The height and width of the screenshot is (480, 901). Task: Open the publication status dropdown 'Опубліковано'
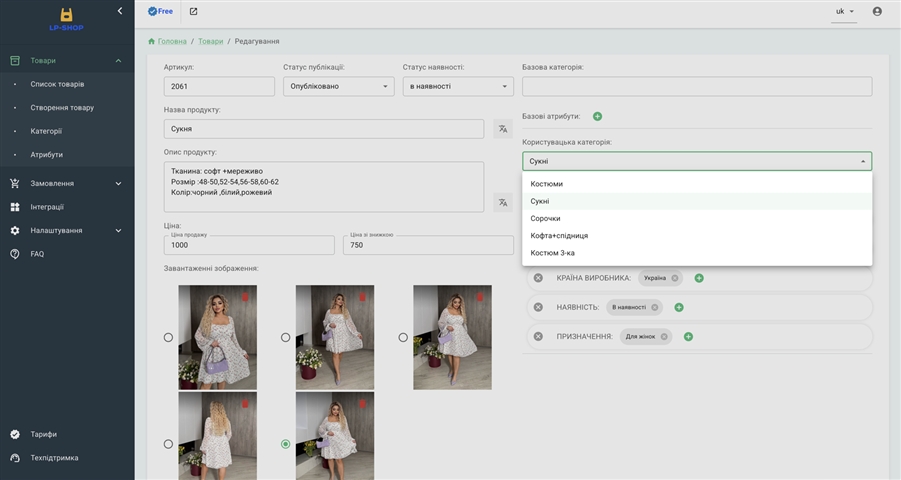pos(339,87)
